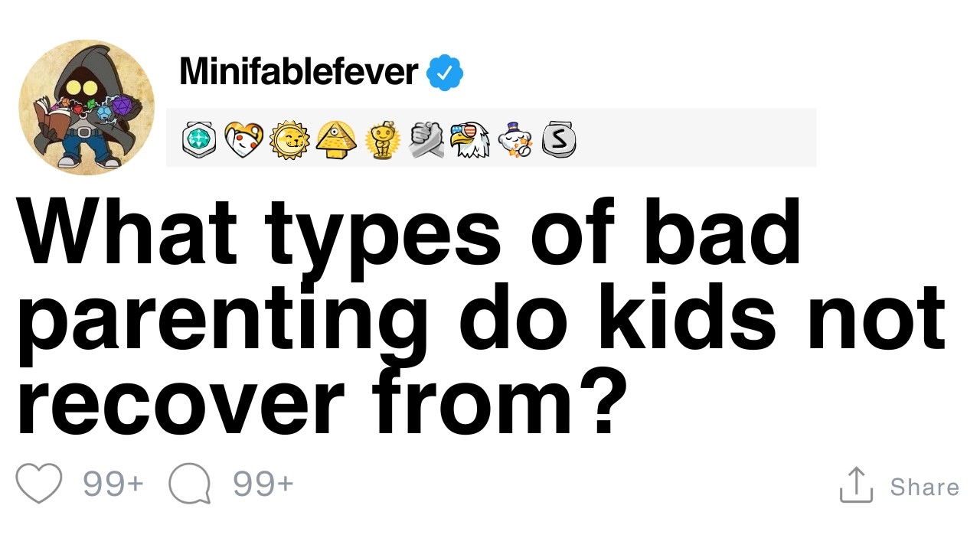
Task: Click the Share label
Action: tap(924, 487)
